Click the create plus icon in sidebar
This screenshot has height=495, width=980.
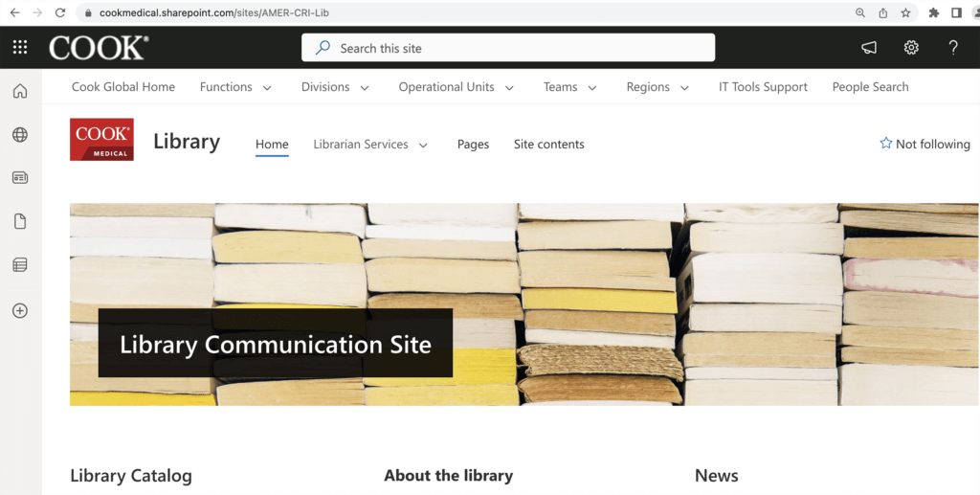(x=20, y=310)
